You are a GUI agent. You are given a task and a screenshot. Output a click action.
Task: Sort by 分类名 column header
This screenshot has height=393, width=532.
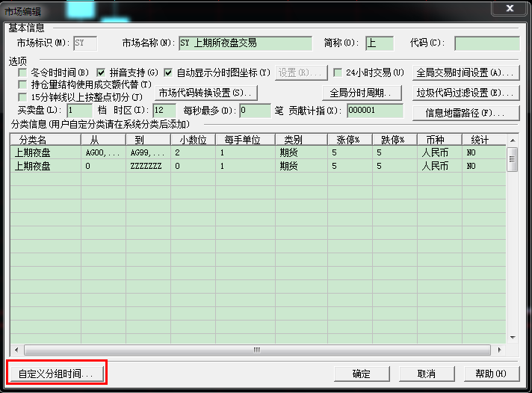click(x=46, y=140)
